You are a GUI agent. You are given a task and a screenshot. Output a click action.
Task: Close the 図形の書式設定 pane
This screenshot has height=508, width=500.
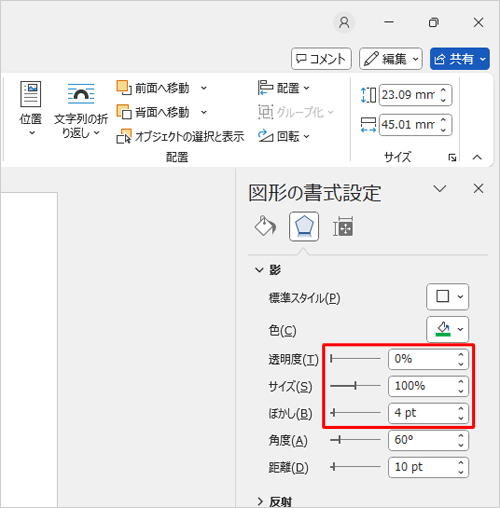pos(478,189)
